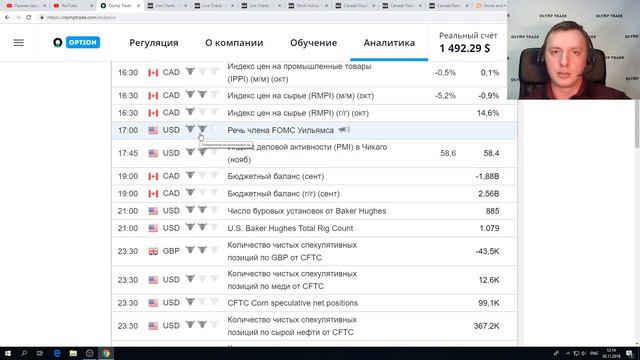Open the Windows Start button
The image size is (640, 360).
pyautogui.click(x=7, y=353)
